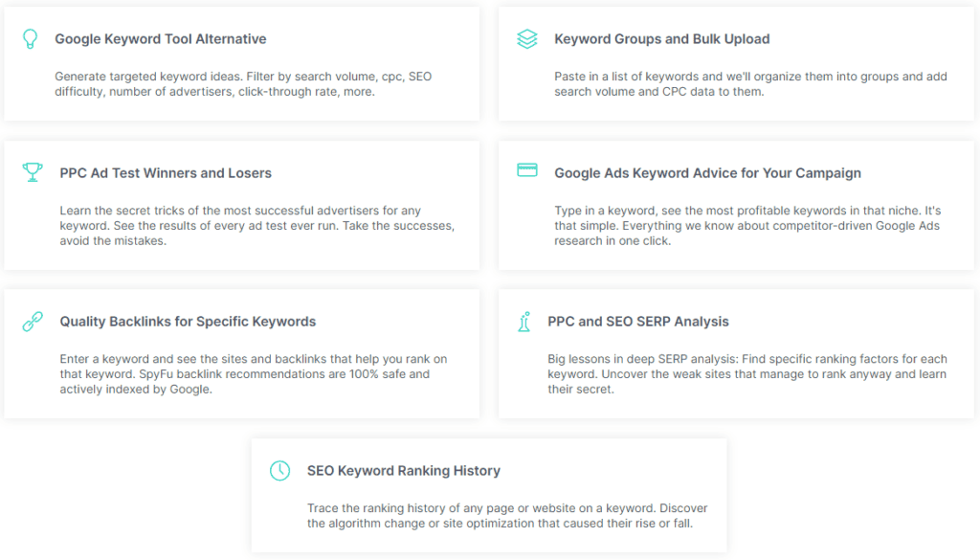
Task: Click the chain link icon for Quality Backlinks
Action: 33,322
